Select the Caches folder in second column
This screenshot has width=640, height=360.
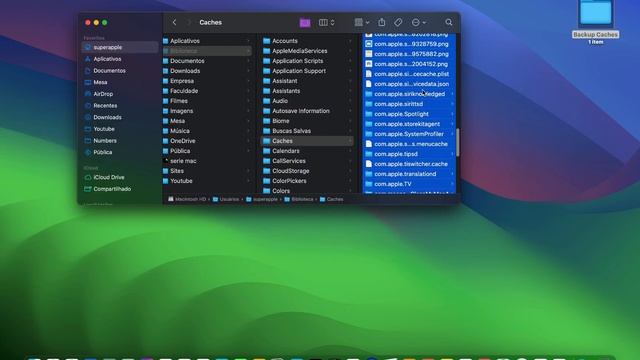307,141
